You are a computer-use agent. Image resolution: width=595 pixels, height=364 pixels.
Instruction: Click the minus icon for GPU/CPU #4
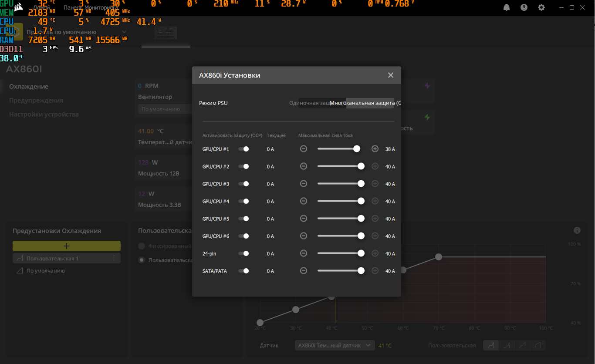point(304,201)
